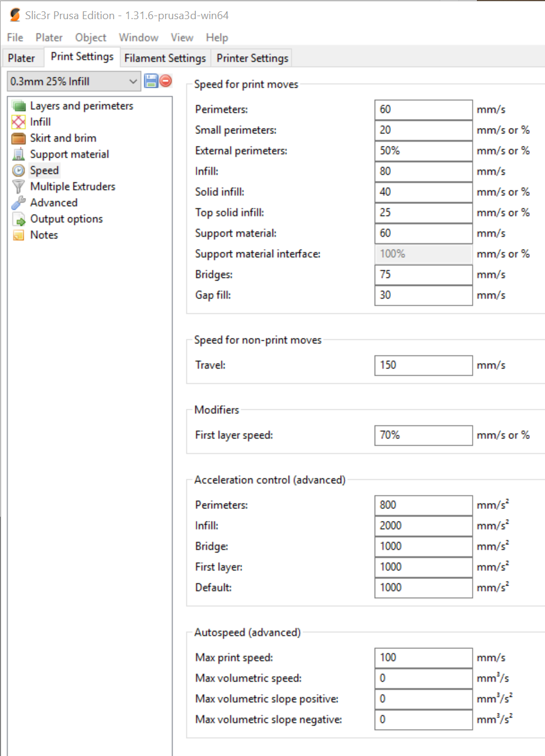
Task: Select Infill page in the sidebar
Action: tap(41, 122)
